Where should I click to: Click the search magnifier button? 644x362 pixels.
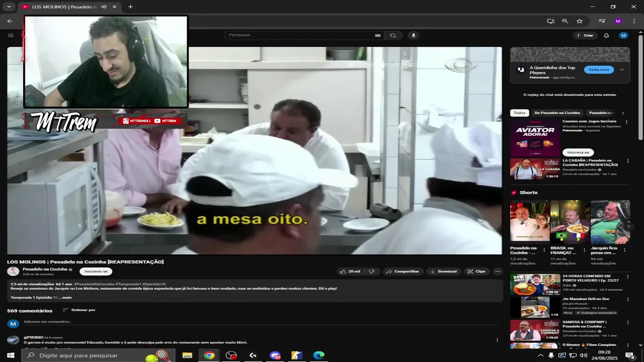click(393, 35)
